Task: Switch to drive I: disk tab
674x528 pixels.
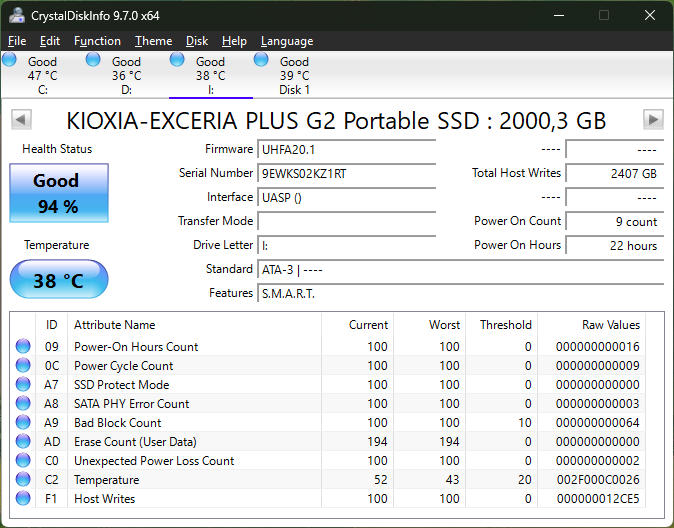Action: click(x=210, y=75)
